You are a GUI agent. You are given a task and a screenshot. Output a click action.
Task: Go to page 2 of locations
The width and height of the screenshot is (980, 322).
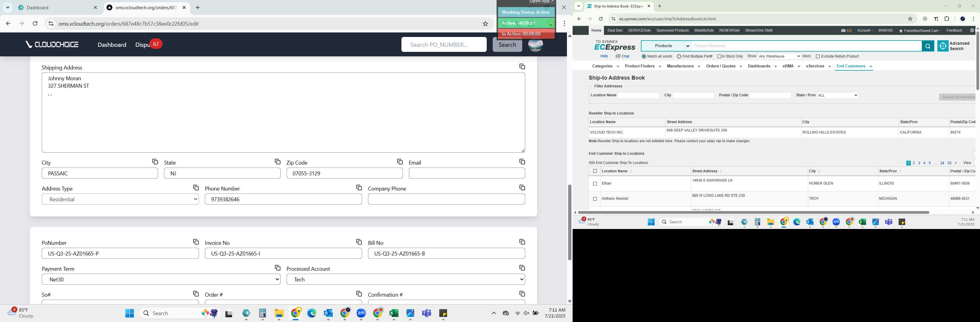point(914,163)
